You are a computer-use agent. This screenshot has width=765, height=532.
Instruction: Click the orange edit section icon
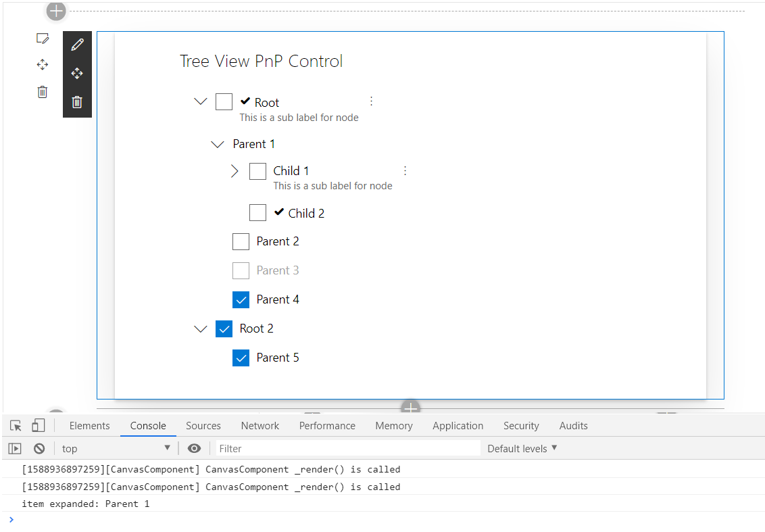click(x=42, y=38)
